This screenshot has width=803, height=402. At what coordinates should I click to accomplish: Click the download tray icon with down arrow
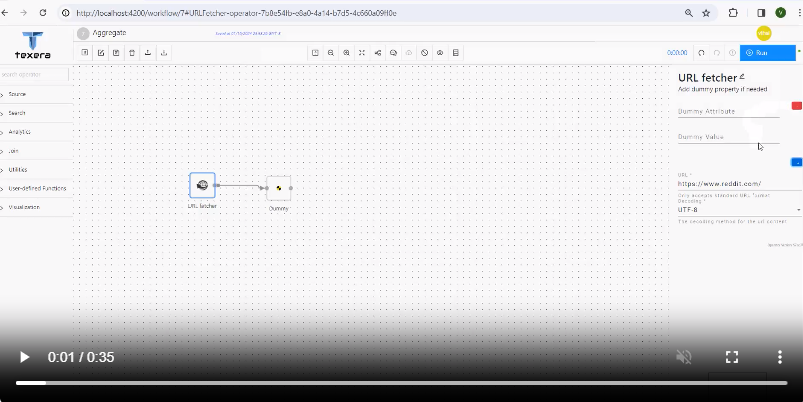164,53
